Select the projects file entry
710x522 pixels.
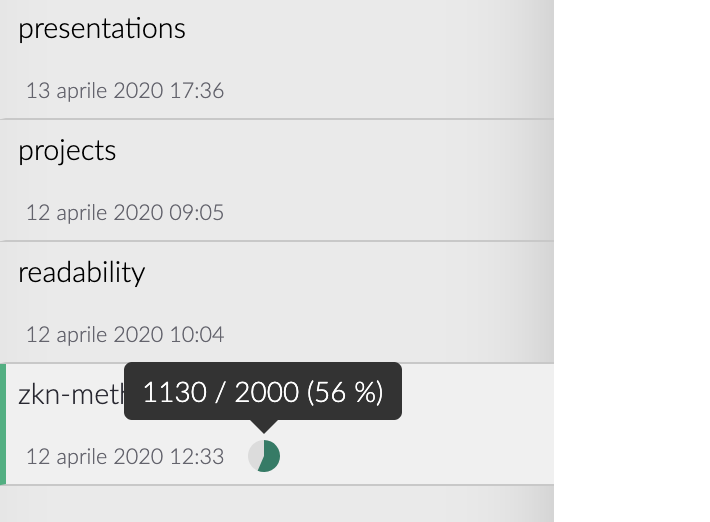[x=67, y=151]
